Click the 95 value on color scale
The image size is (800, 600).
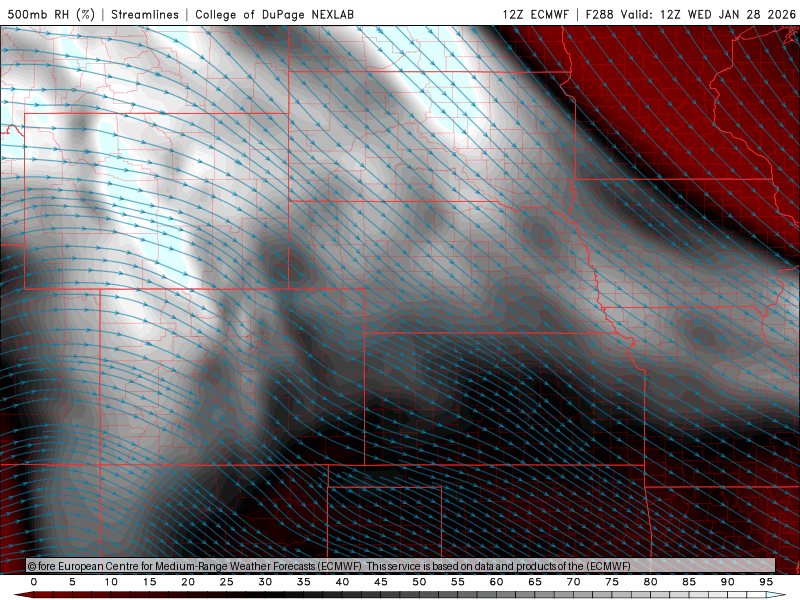[766, 582]
